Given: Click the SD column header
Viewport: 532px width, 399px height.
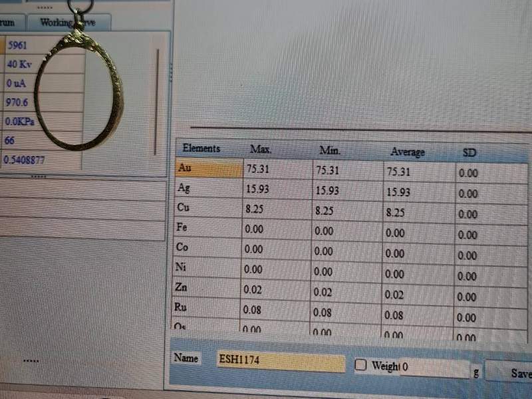Looking at the screenshot, I should pos(469,153).
